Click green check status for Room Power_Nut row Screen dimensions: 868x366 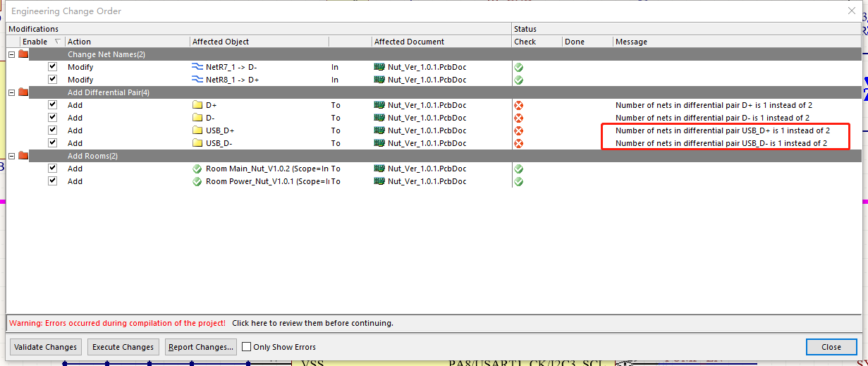click(x=518, y=181)
